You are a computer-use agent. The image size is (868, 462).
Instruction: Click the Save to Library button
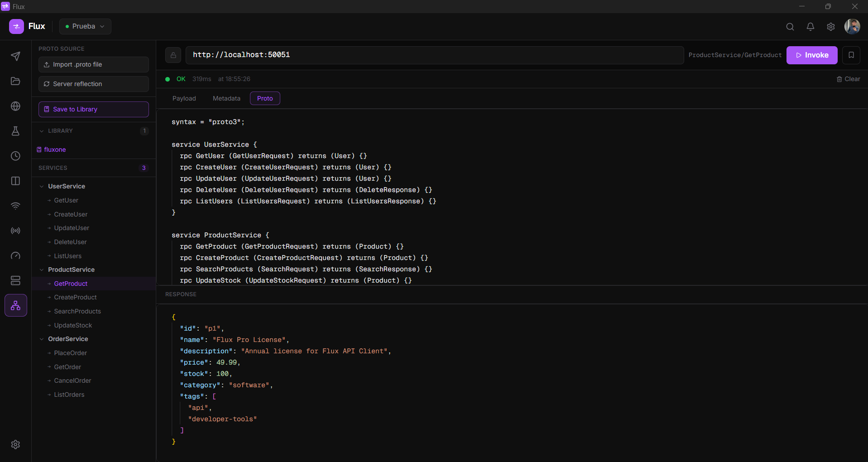pos(94,109)
